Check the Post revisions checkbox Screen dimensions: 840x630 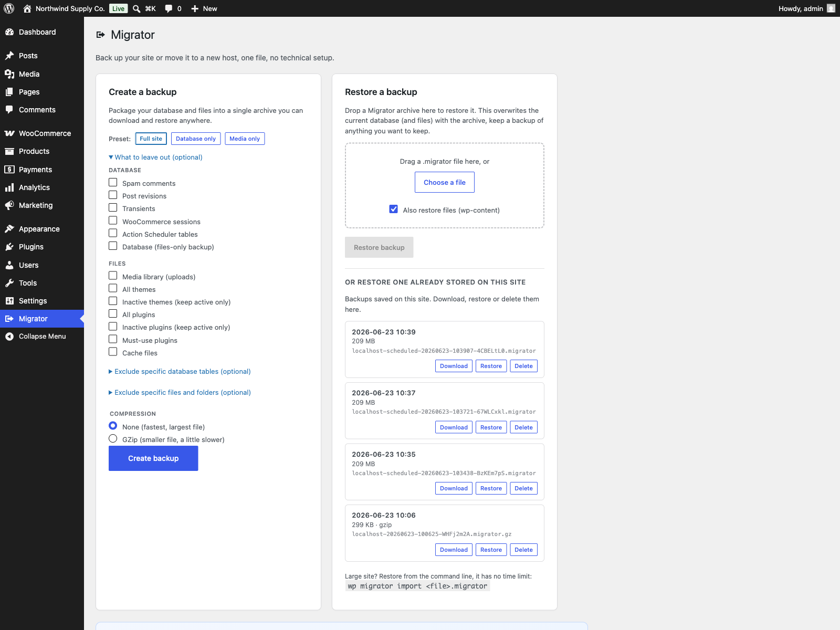[113, 195]
